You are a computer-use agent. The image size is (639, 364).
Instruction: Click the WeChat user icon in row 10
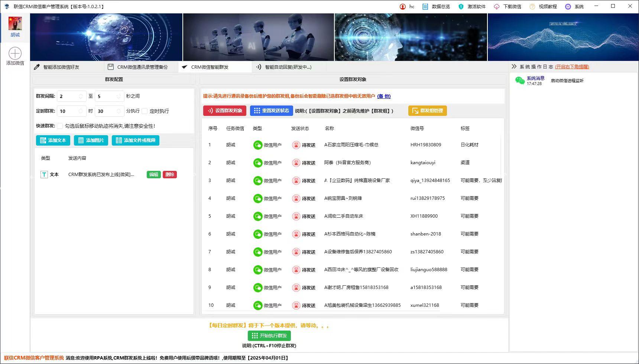[x=258, y=305]
